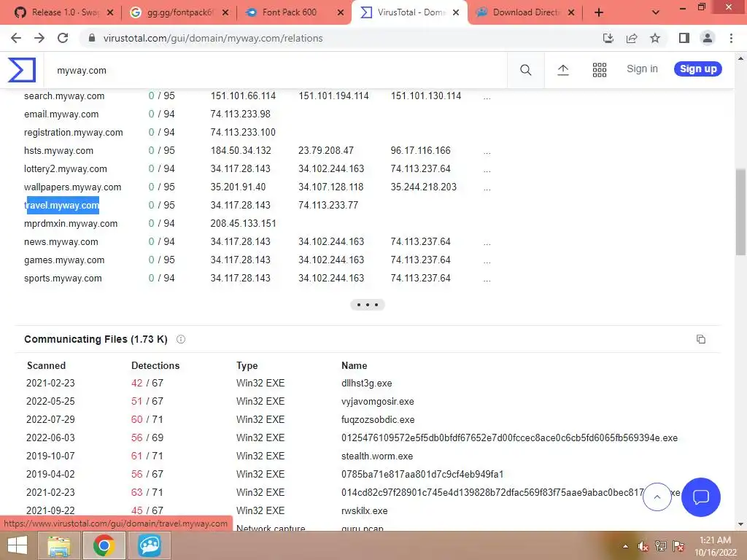Expand more IPs for hsts.myway.com row
The image size is (747, 560).
487,152
